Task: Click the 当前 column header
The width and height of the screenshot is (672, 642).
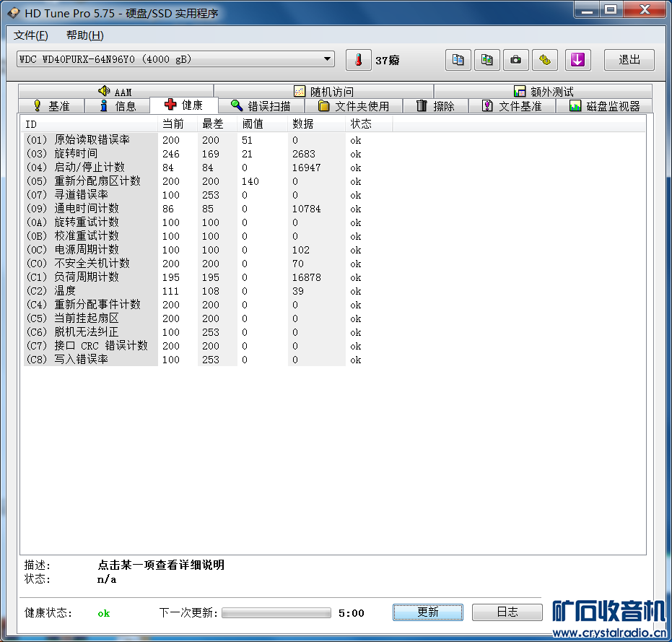Action: click(178, 124)
